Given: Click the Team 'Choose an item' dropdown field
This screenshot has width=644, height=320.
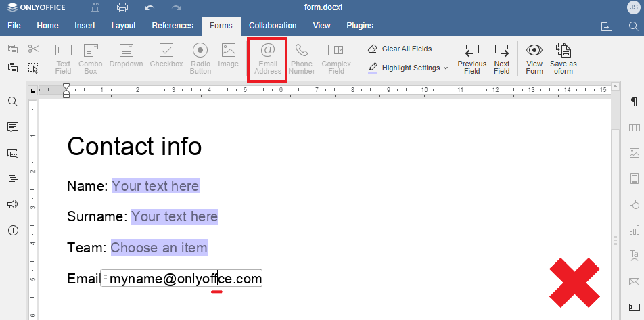Looking at the screenshot, I should 159,248.
